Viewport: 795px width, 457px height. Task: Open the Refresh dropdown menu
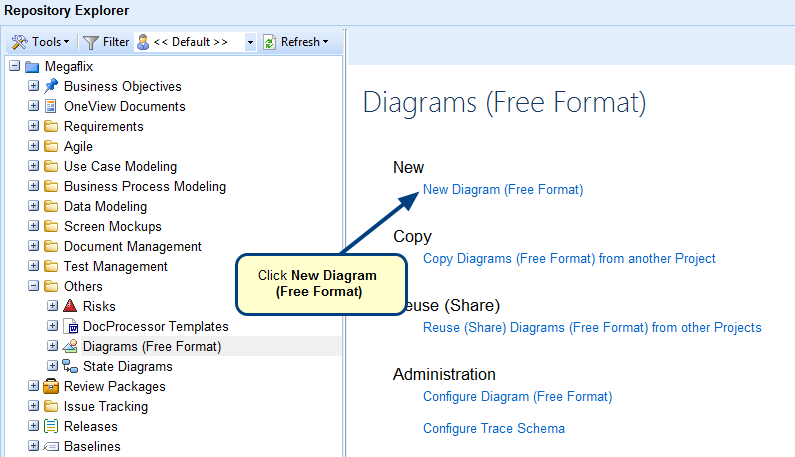pyautogui.click(x=296, y=42)
